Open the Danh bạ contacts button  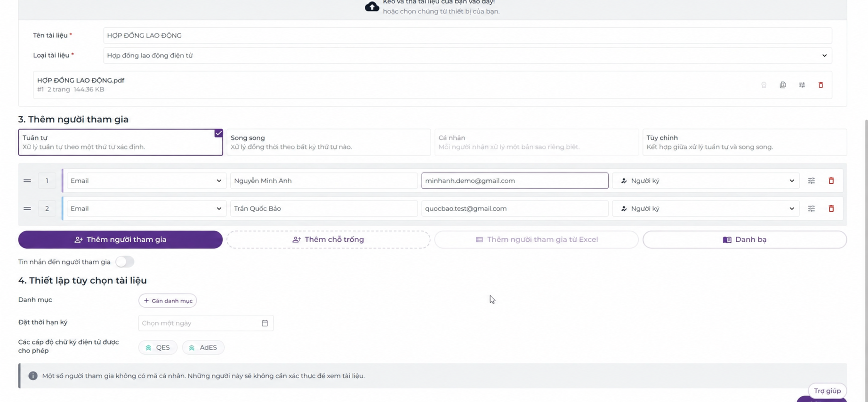point(745,239)
